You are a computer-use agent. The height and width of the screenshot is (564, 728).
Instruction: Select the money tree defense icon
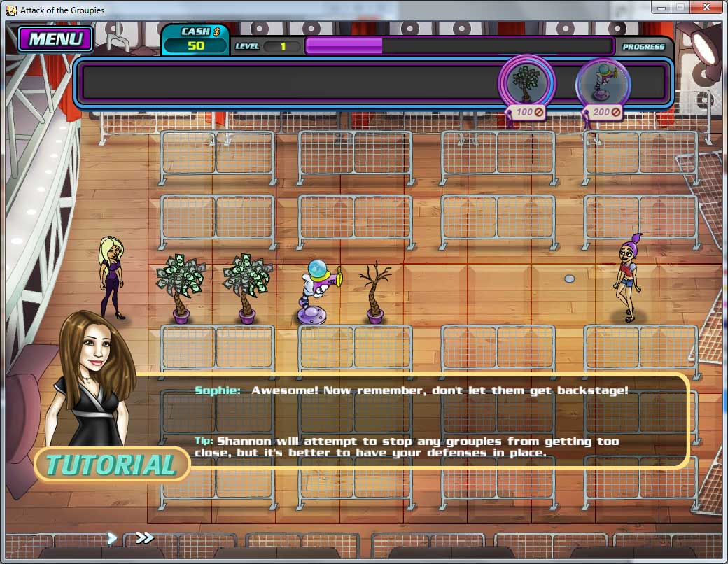526,82
